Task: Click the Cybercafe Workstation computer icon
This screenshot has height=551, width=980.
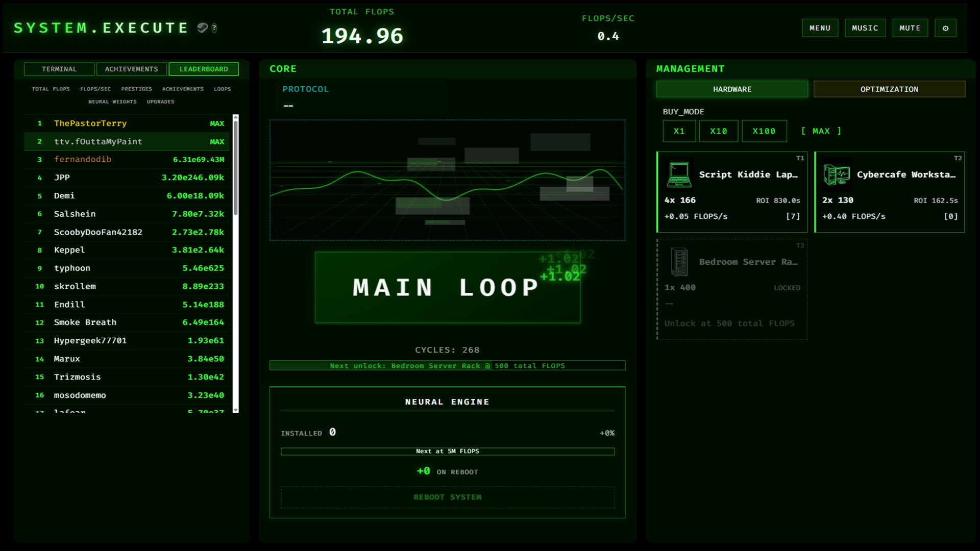Action: (837, 173)
